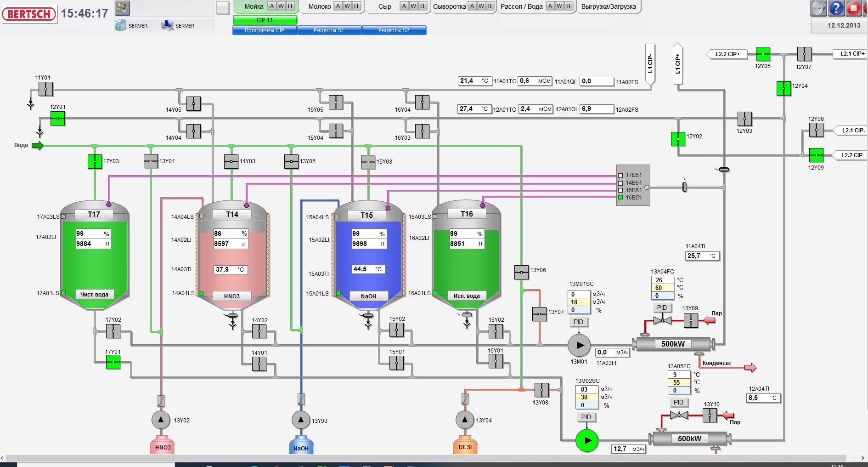The height and width of the screenshot is (467, 868).
Task: Switch to Выгрузка/Загрузка tab
Action: click(x=609, y=6)
